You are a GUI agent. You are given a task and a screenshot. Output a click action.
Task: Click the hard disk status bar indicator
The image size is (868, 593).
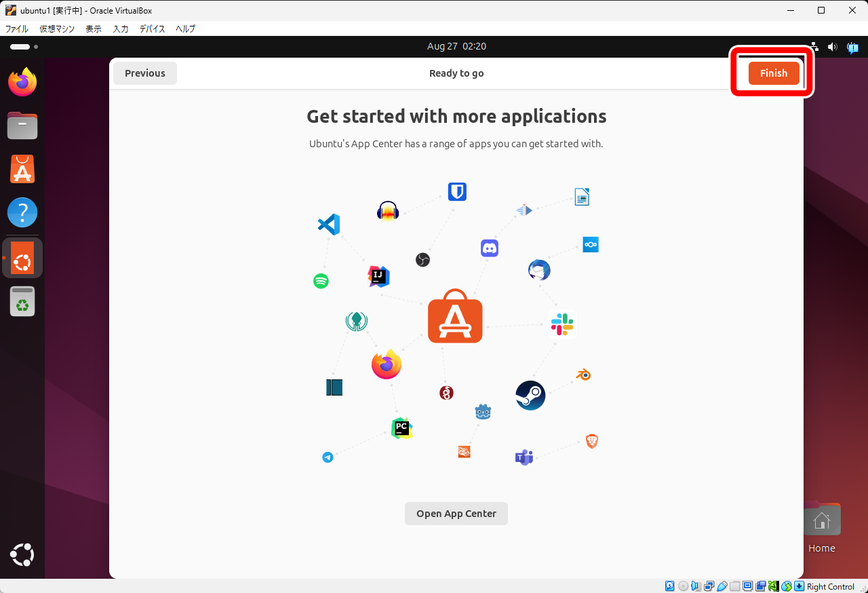(x=669, y=586)
